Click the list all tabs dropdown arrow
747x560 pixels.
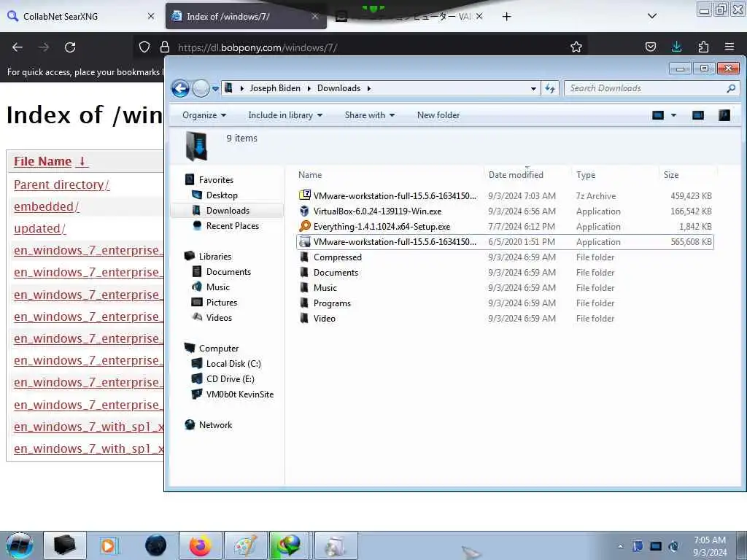tap(652, 16)
